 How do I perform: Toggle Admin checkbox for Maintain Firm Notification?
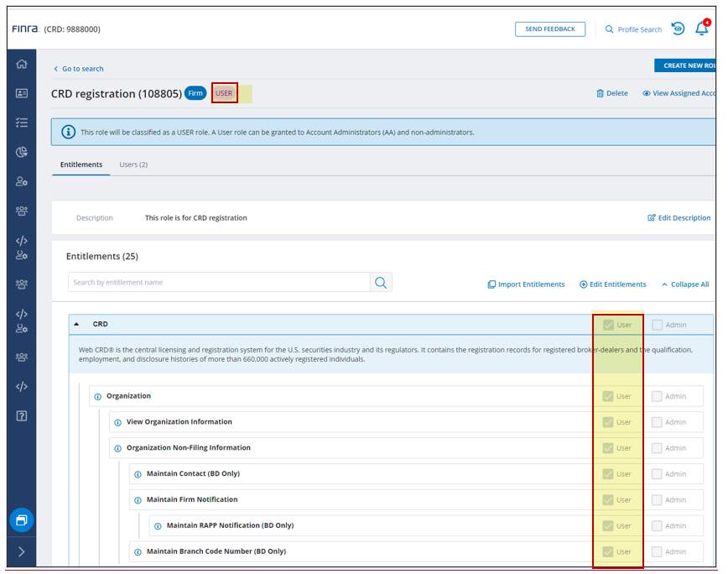658,500
